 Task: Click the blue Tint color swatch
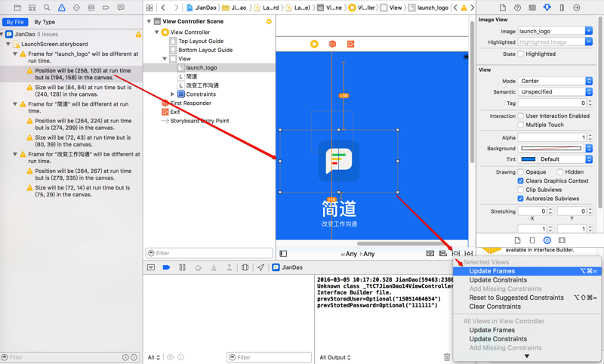point(528,159)
